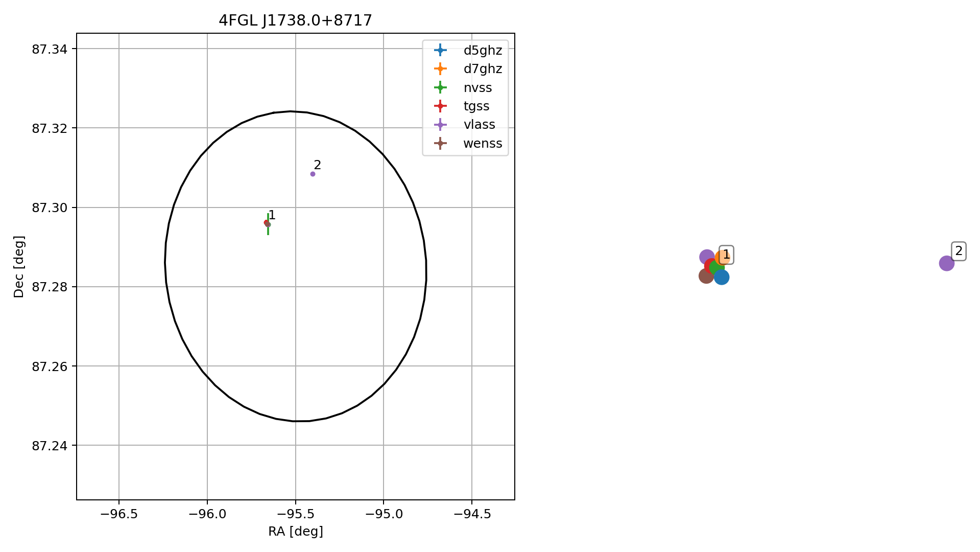Click the −95.5 x-axis tick label

click(295, 514)
